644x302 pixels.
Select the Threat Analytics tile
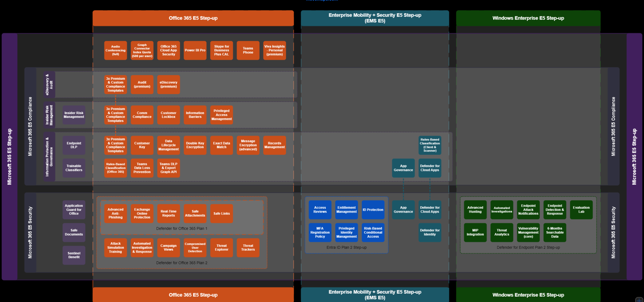coord(502,232)
